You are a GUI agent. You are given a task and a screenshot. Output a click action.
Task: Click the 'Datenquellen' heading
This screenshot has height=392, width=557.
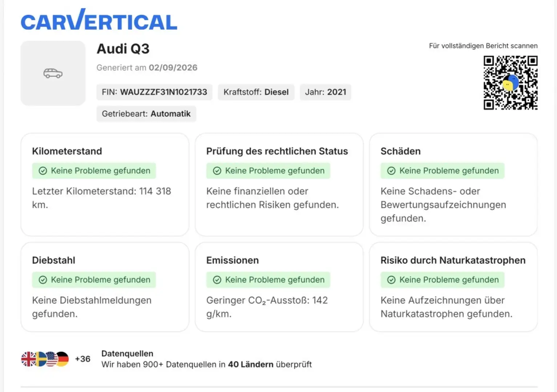point(127,354)
